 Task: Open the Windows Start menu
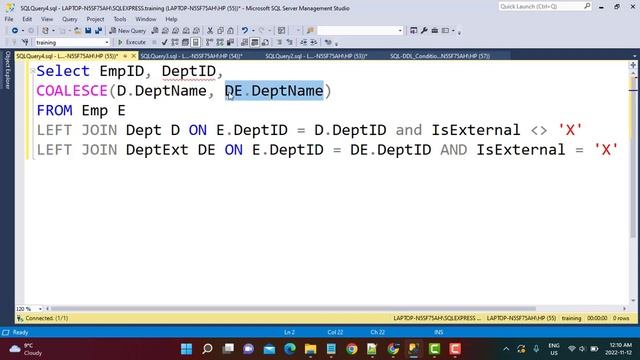tap(187, 349)
